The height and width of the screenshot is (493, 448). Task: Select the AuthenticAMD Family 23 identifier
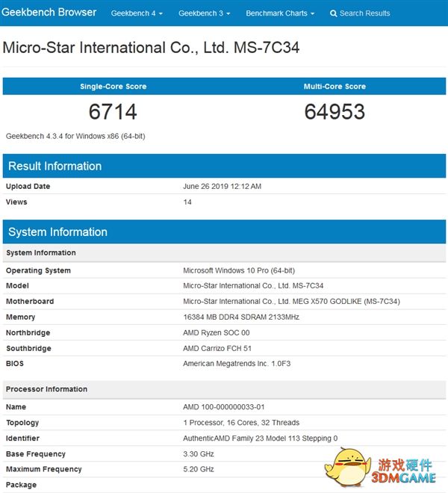pyautogui.click(x=261, y=438)
